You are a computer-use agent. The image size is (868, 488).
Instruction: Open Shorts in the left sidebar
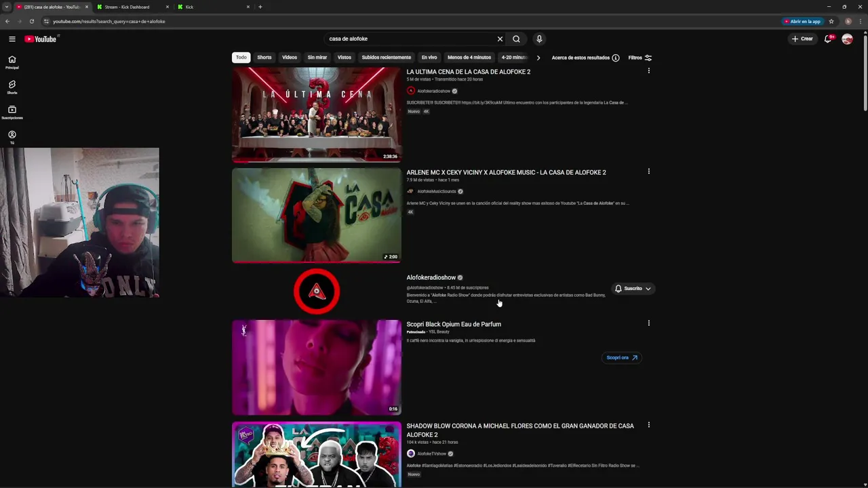(12, 87)
